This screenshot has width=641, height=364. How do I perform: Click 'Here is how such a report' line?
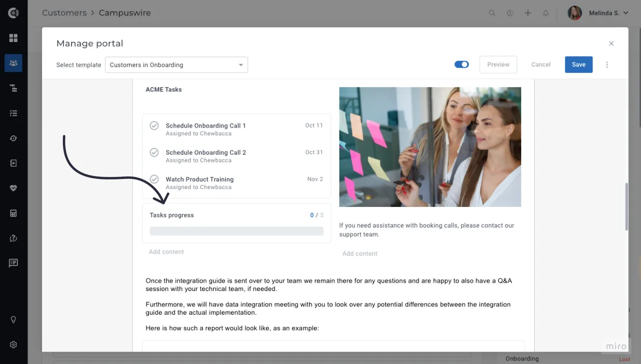coord(232,328)
